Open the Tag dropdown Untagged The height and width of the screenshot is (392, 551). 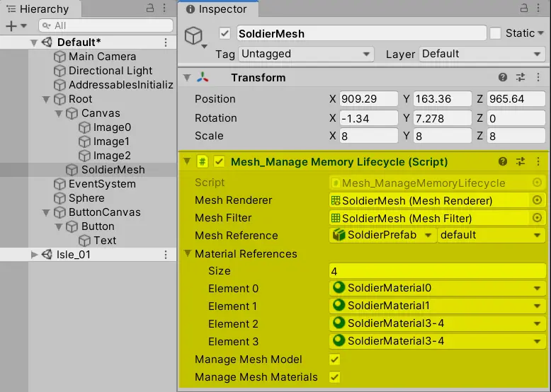(x=306, y=54)
